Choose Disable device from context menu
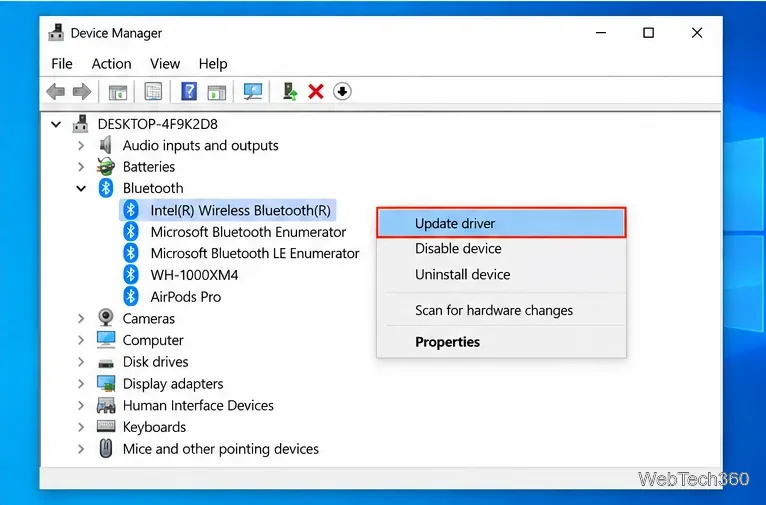This screenshot has width=766, height=505. click(501, 249)
